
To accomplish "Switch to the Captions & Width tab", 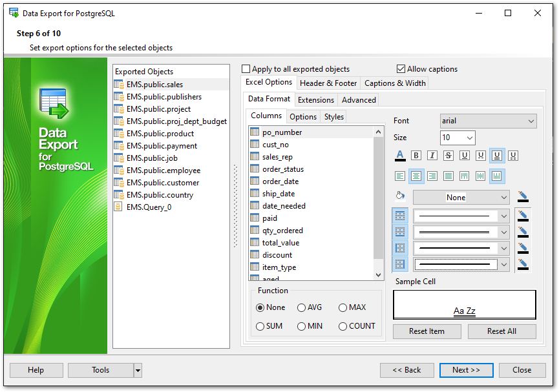I will coord(395,83).
